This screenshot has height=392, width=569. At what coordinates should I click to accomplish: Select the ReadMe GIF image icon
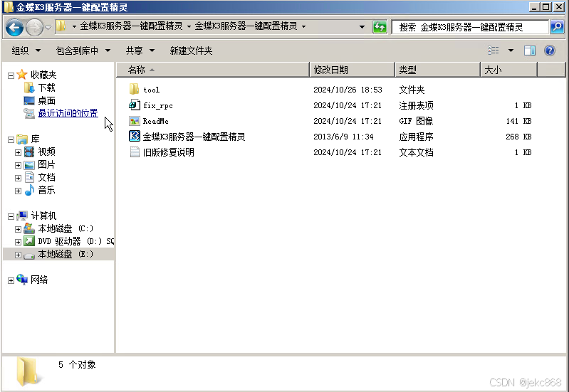pos(135,121)
